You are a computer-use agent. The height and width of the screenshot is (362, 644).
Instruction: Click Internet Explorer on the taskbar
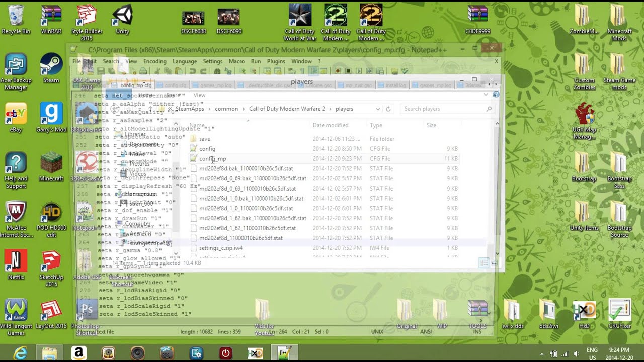click(20, 353)
